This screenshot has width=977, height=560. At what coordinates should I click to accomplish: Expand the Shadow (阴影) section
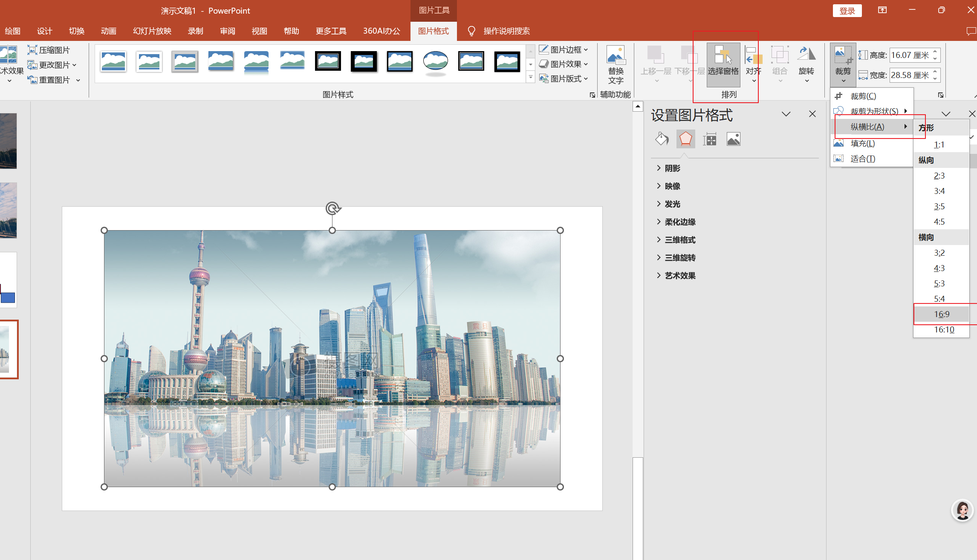point(672,168)
